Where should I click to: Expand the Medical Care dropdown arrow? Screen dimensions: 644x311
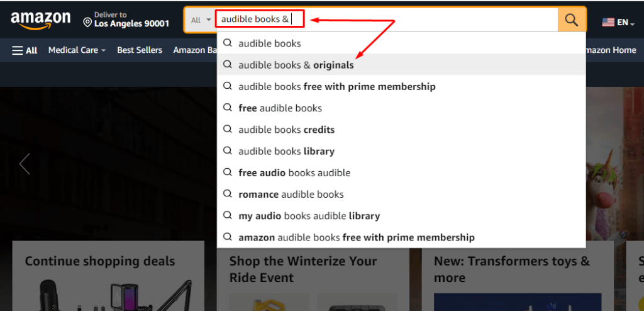[x=104, y=50]
